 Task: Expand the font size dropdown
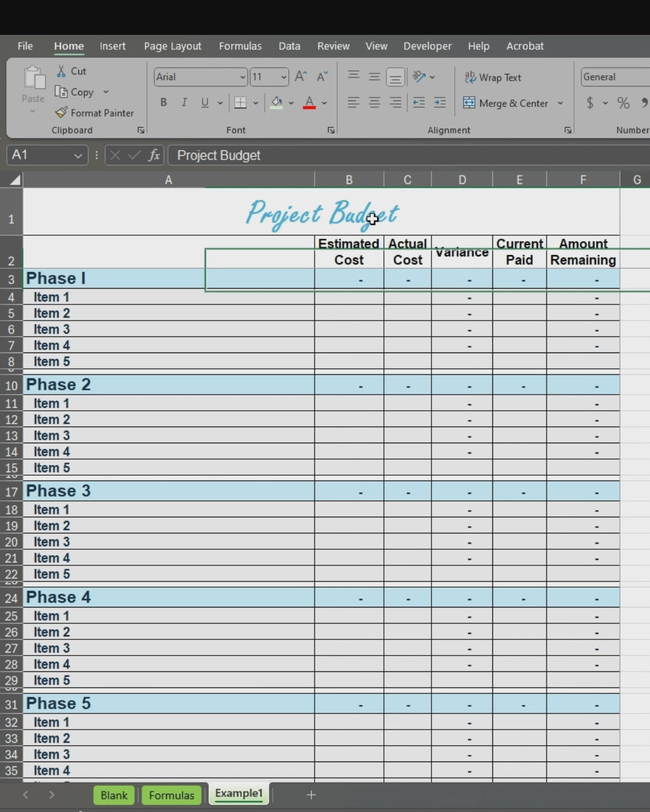click(283, 77)
